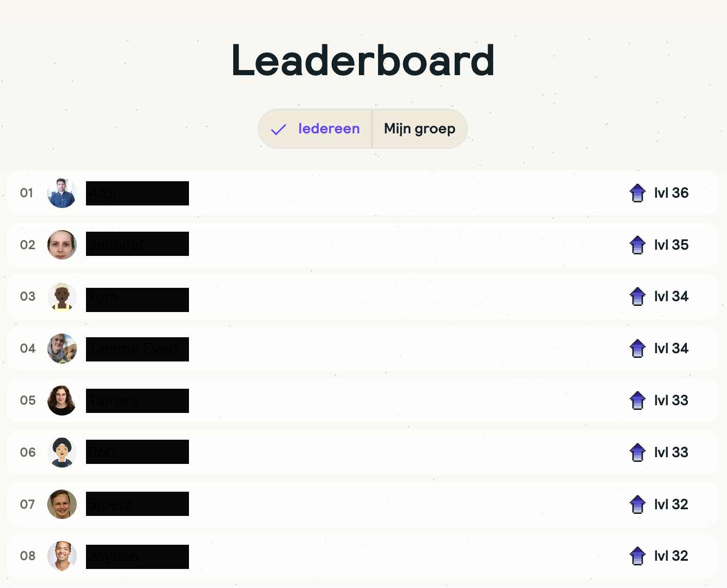Image resolution: width=727 pixels, height=588 pixels.
Task: Switch to the Mijn groep filter
Action: tap(420, 129)
